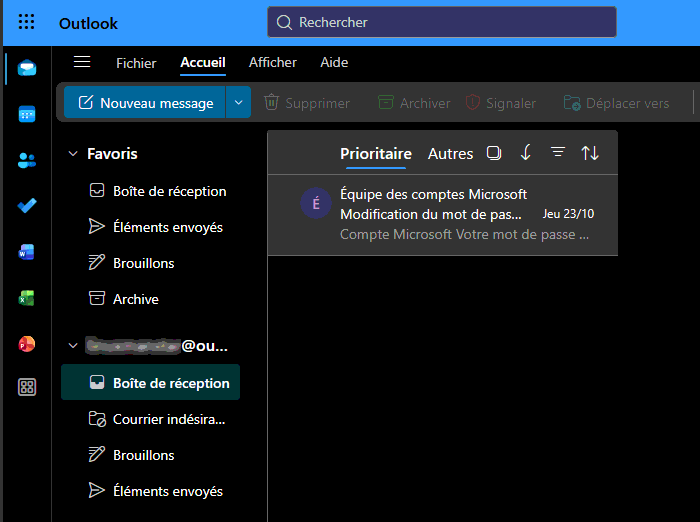Image resolution: width=700 pixels, height=522 pixels.
Task: Open the Calendar app icon
Action: click(27, 114)
